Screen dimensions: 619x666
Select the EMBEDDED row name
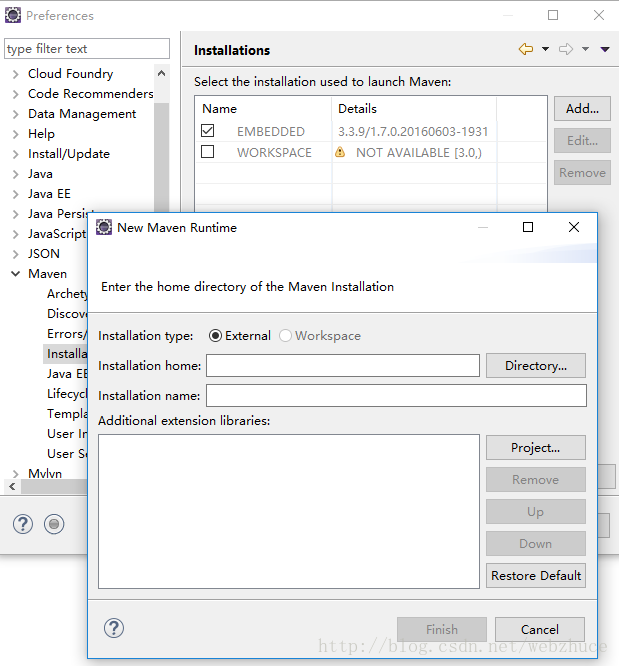point(271,132)
